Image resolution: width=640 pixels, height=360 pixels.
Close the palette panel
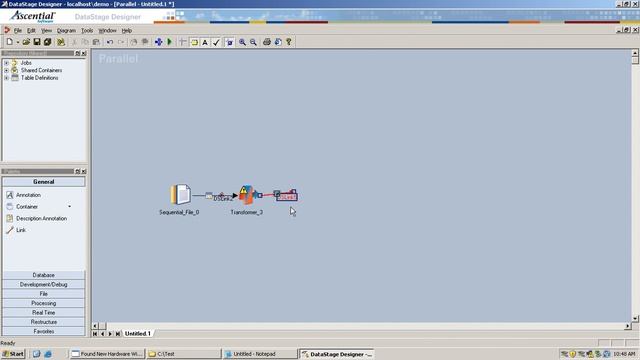tap(84, 171)
